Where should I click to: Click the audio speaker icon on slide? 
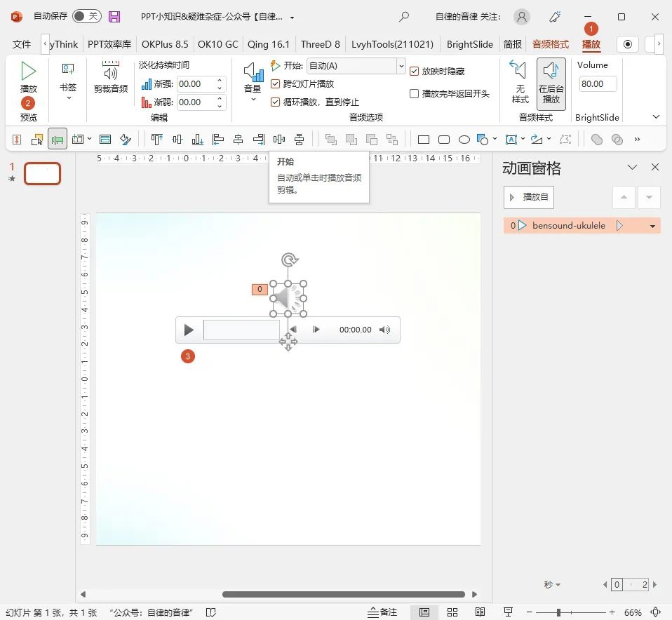[288, 299]
